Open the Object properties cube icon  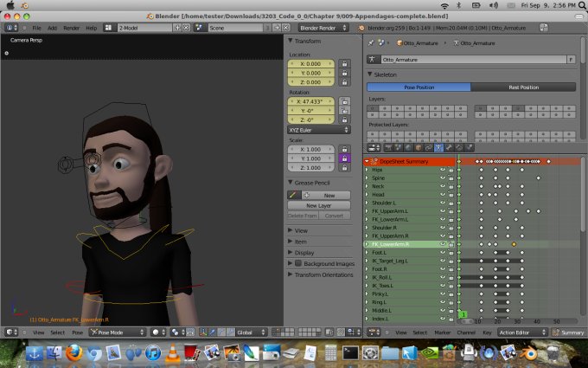pyautogui.click(x=419, y=147)
